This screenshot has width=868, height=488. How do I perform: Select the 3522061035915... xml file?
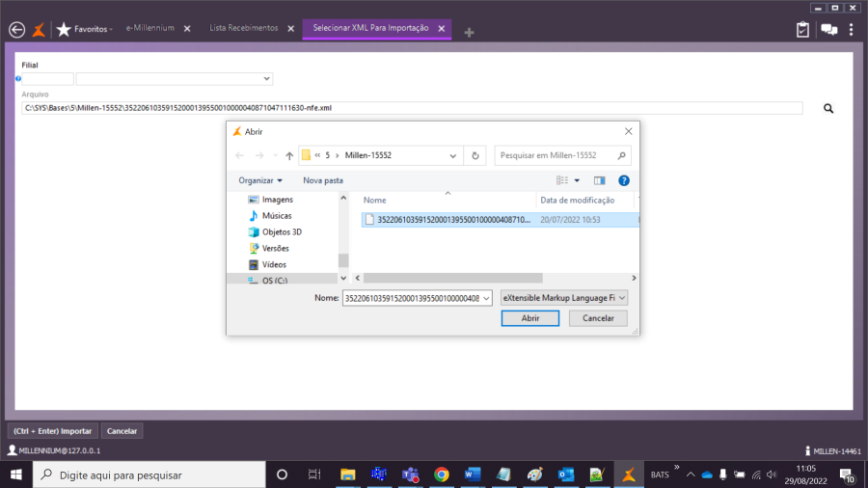(500, 220)
